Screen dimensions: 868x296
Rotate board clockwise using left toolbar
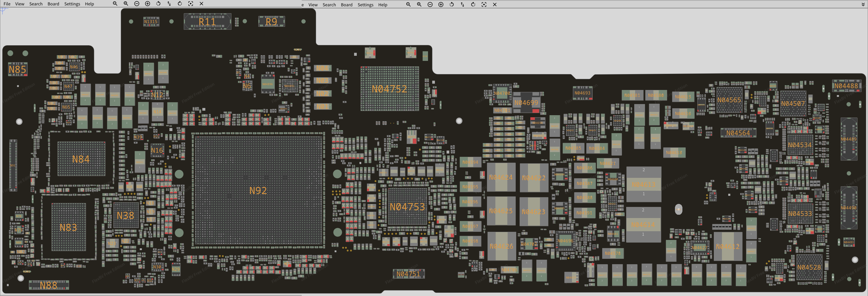pyautogui.click(x=180, y=4)
